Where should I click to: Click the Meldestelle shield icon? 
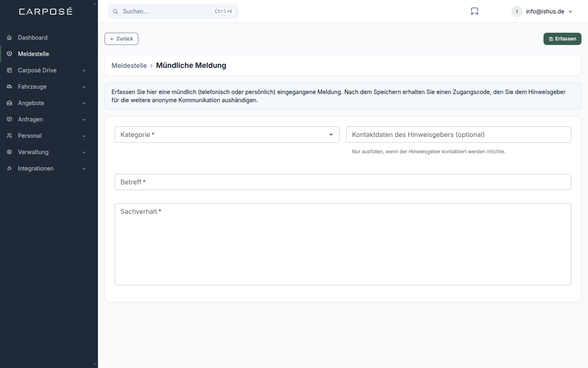(9, 54)
